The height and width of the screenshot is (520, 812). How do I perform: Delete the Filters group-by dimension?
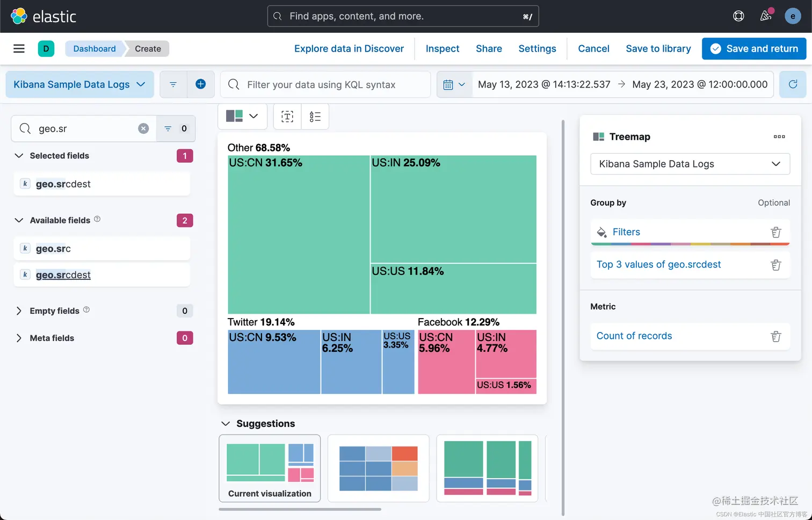click(776, 232)
